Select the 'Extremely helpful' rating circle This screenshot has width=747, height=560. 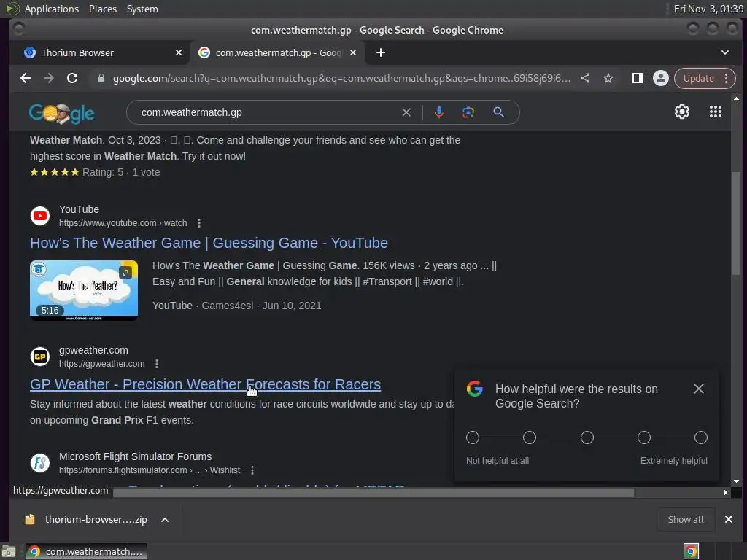tap(701, 437)
